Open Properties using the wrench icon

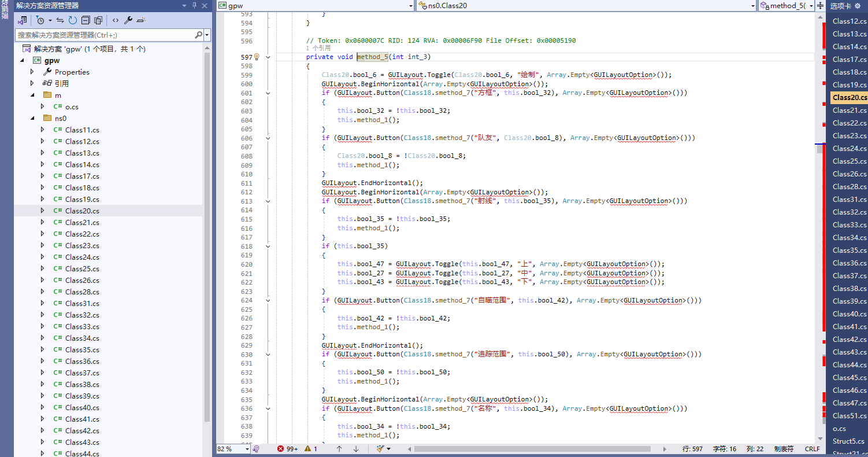coord(128,20)
